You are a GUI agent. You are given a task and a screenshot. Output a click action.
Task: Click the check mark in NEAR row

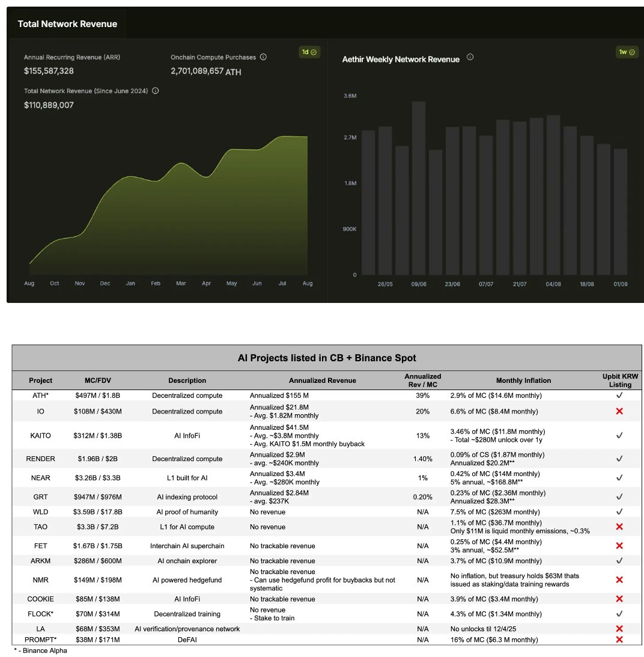click(620, 477)
